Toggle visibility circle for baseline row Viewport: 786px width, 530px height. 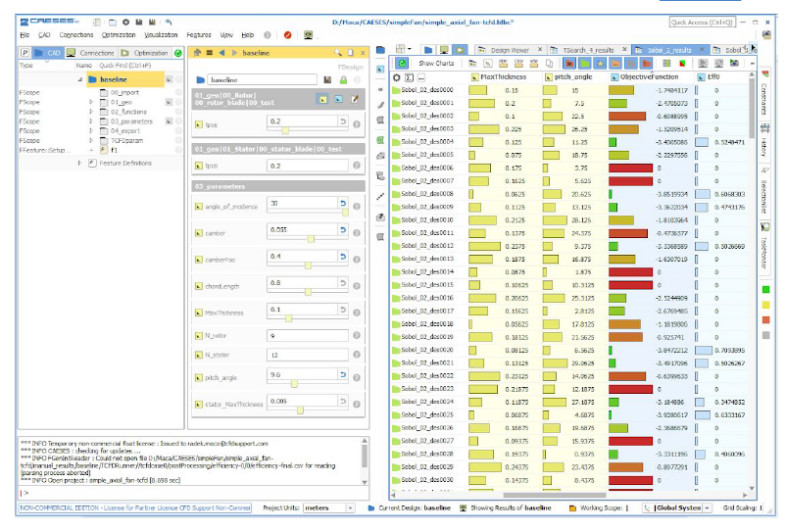178,79
